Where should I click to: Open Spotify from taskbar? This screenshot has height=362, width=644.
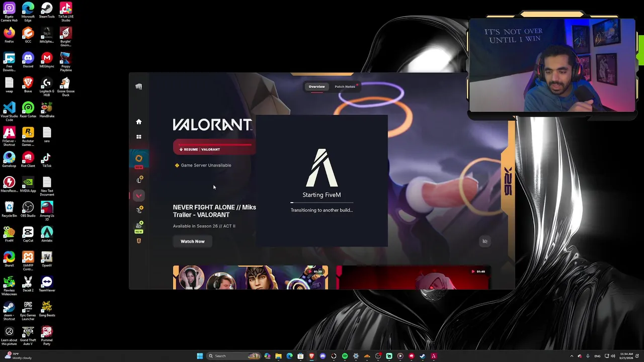click(345, 356)
